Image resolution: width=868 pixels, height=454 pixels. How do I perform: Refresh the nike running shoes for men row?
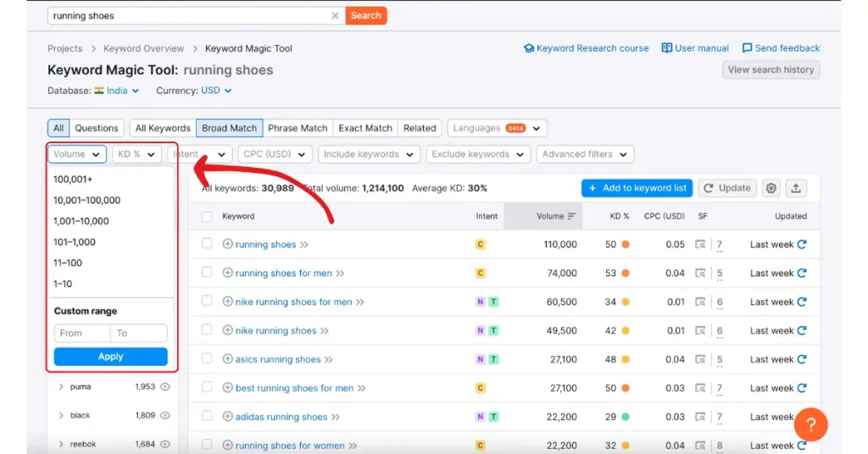tap(802, 302)
